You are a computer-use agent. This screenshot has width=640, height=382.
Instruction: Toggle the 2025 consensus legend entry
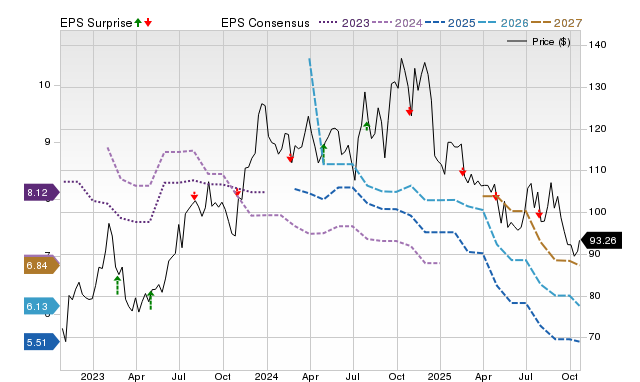tap(450, 23)
